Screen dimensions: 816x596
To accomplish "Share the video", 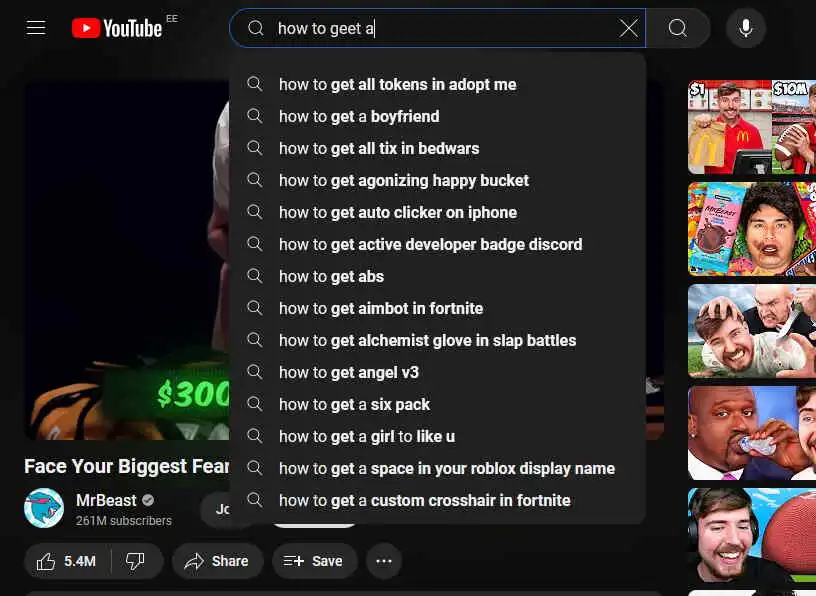I will pos(218,561).
